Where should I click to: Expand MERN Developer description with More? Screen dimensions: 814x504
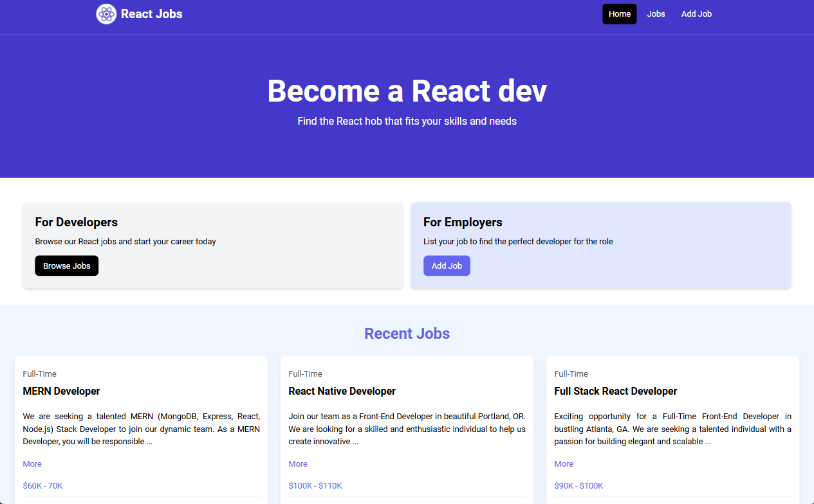(x=32, y=464)
